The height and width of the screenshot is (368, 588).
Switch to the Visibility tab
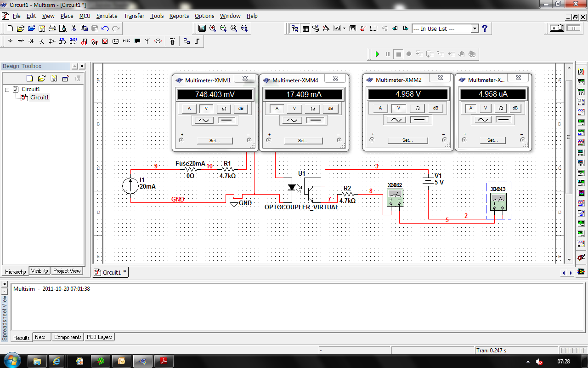pyautogui.click(x=40, y=271)
